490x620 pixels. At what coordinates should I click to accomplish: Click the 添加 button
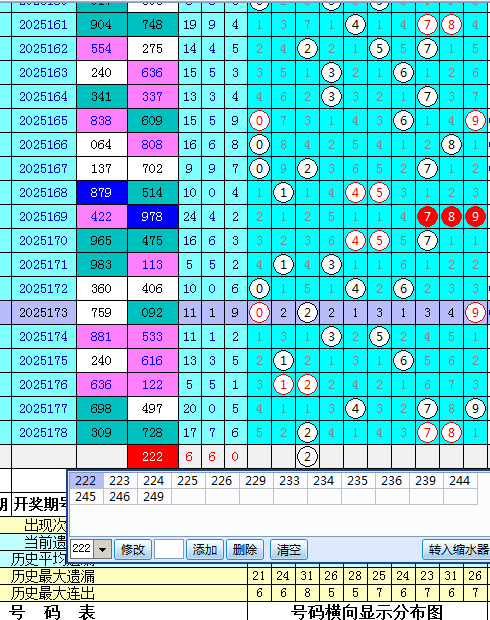(x=204, y=550)
